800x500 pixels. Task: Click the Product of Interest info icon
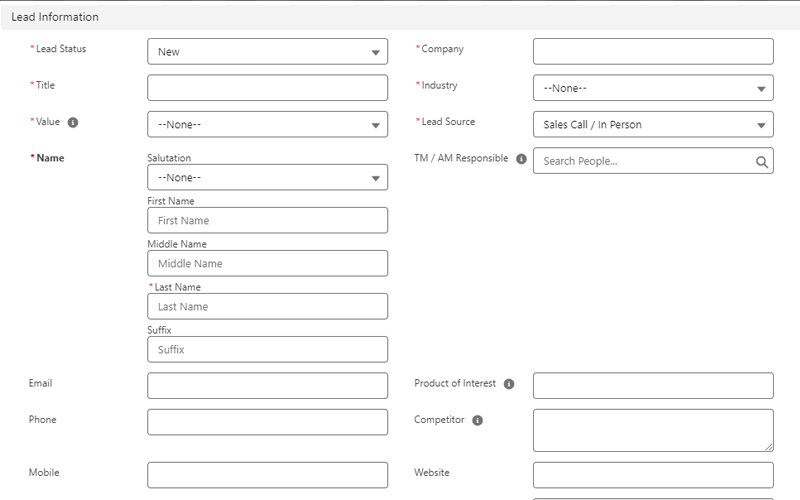(x=509, y=384)
